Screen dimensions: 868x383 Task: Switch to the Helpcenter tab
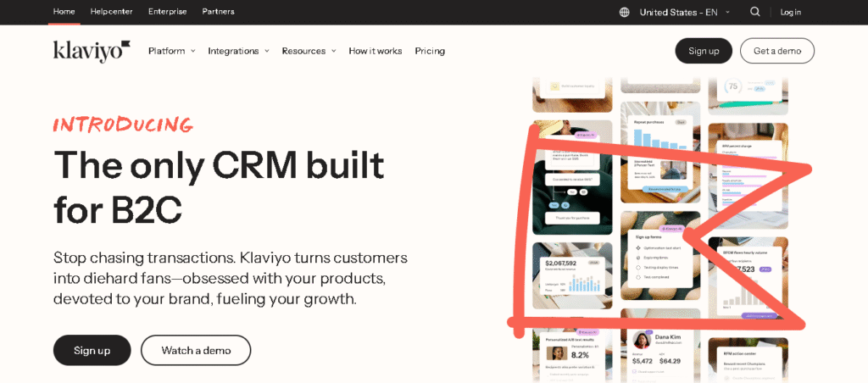[x=111, y=12]
